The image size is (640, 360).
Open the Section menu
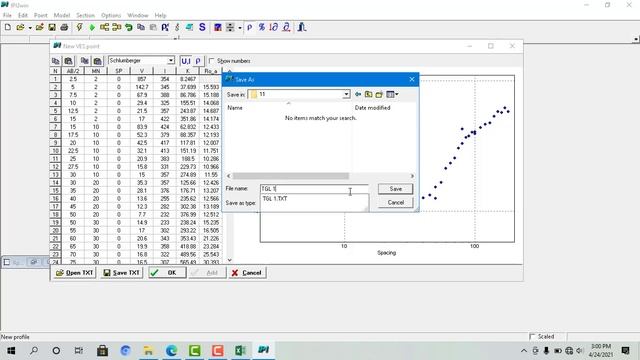tap(85, 15)
